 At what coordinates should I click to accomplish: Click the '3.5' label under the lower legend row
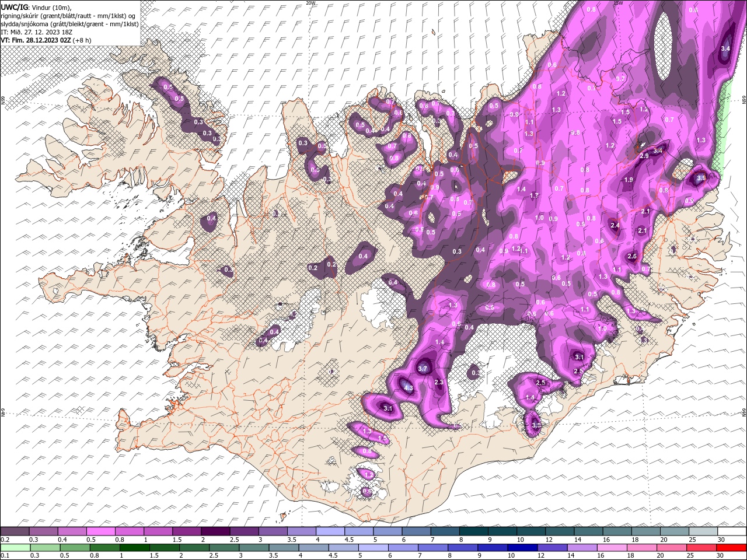click(273, 555)
